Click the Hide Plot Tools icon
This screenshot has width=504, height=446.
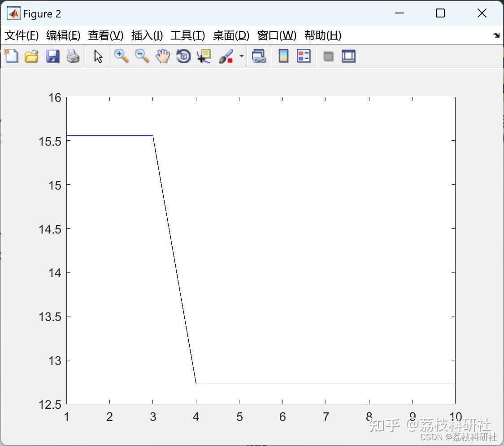[328, 56]
